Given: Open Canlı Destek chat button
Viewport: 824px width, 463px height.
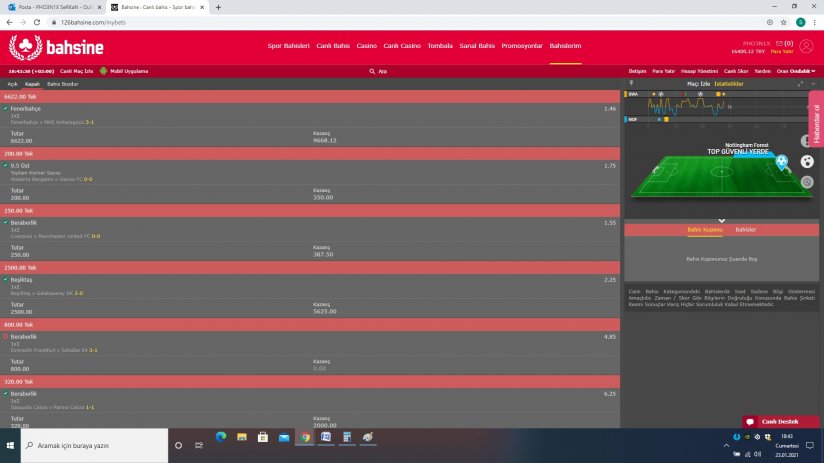Looking at the screenshot, I should 780,421.
